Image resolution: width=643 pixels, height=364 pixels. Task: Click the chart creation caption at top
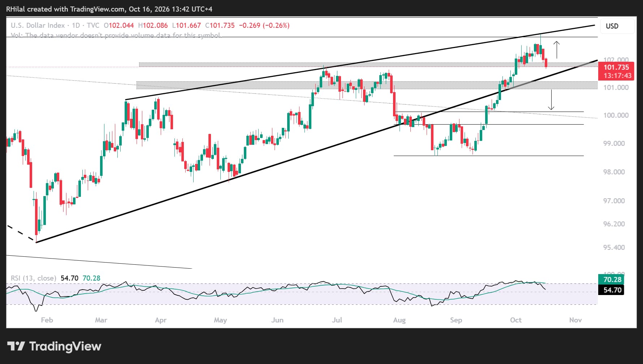click(109, 9)
